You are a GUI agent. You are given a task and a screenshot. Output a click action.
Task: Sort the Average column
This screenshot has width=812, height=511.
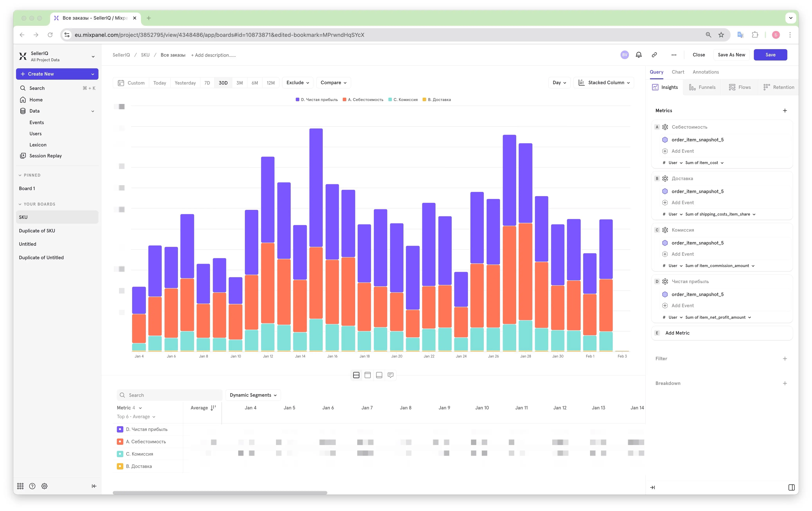(x=213, y=408)
